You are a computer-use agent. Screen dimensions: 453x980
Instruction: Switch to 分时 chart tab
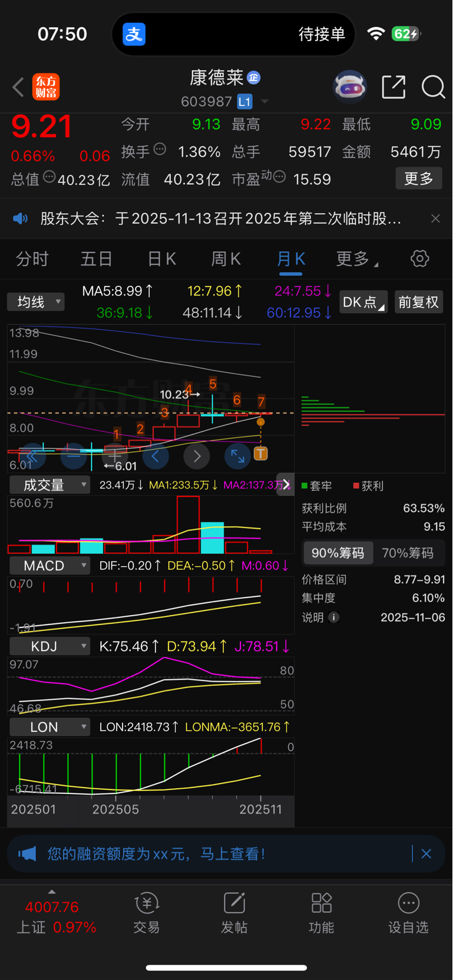(x=32, y=259)
